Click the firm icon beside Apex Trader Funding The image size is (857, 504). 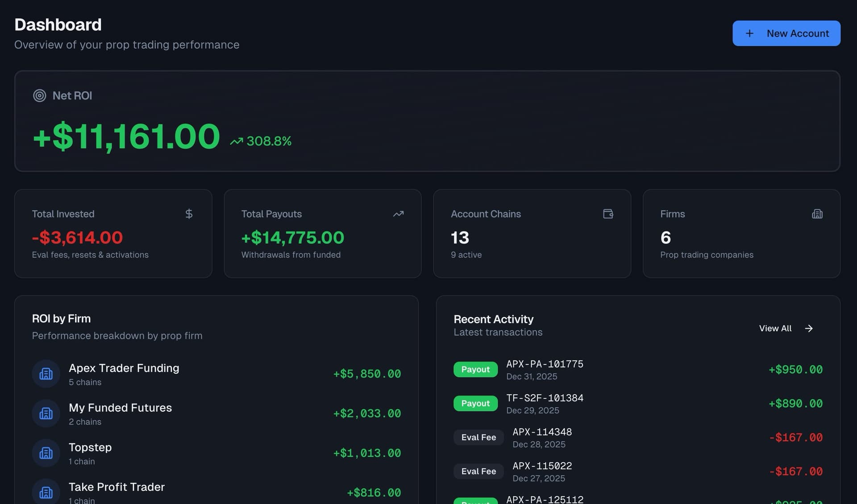click(46, 374)
